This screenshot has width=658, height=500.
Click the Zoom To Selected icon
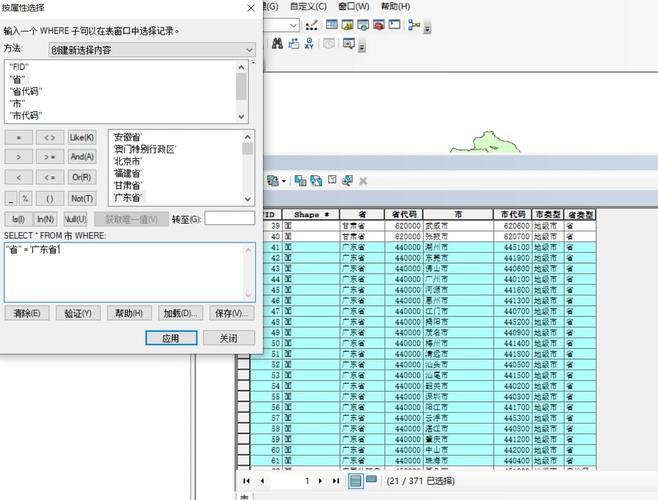tap(347, 181)
